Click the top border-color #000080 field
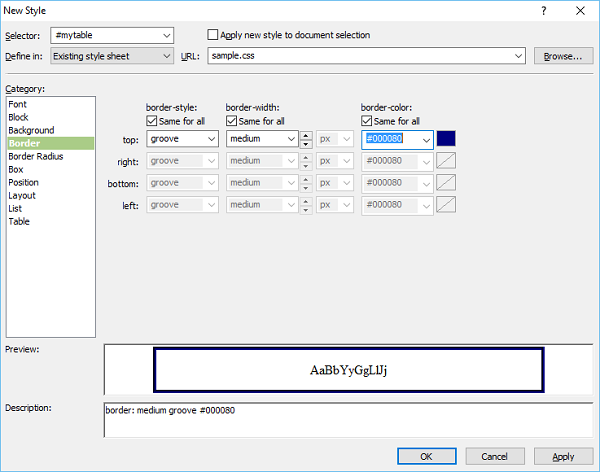This screenshot has height=472, width=600. (x=392, y=139)
